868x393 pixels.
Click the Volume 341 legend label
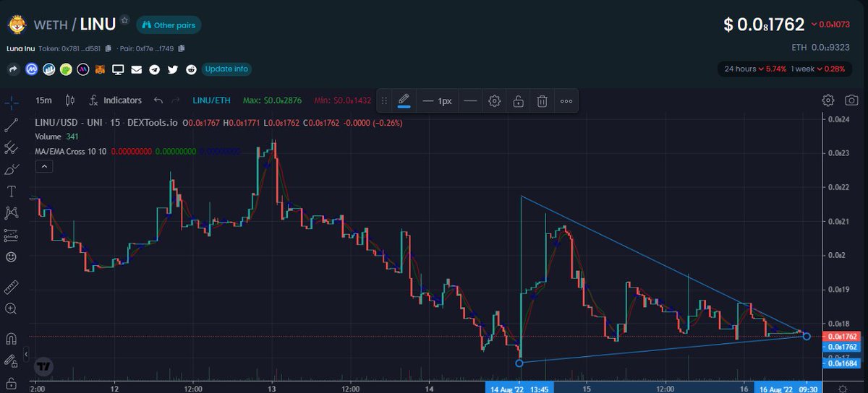coord(58,136)
